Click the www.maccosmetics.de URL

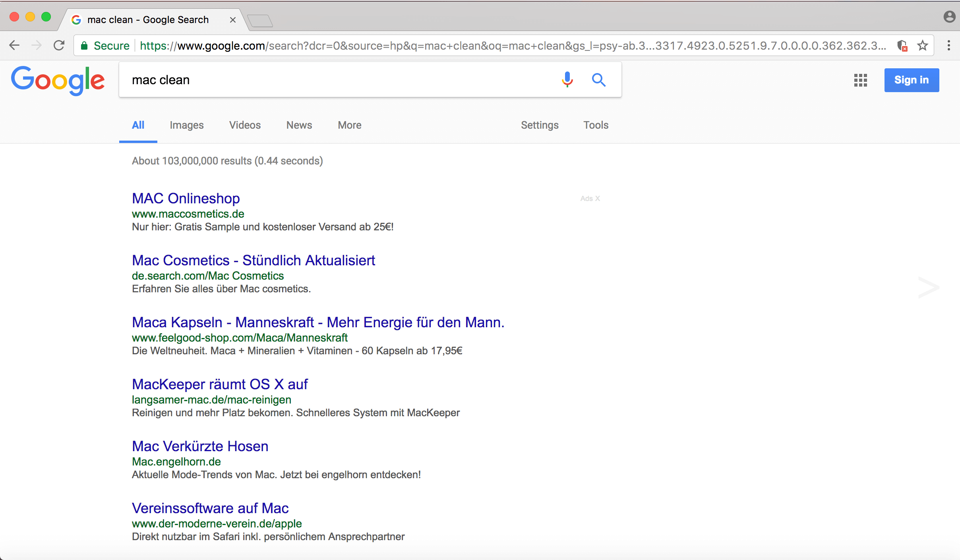188,214
